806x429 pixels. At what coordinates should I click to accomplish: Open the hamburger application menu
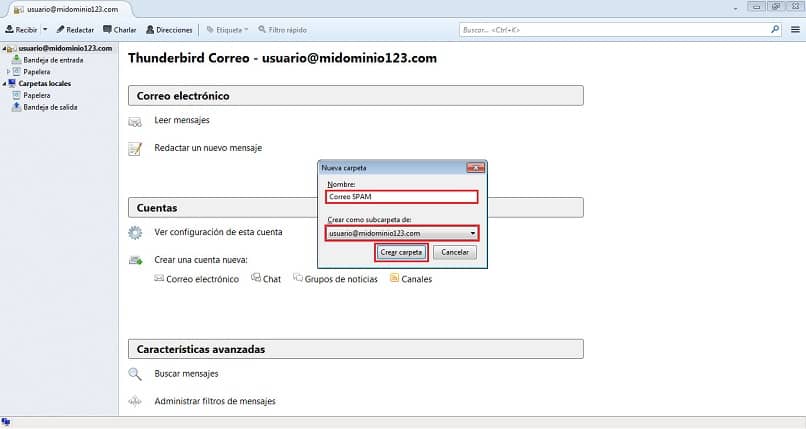(795, 30)
